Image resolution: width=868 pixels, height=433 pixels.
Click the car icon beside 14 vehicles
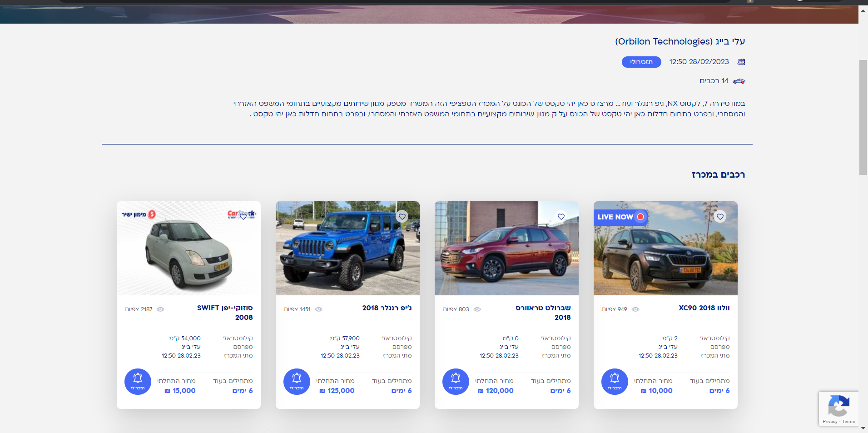[739, 81]
